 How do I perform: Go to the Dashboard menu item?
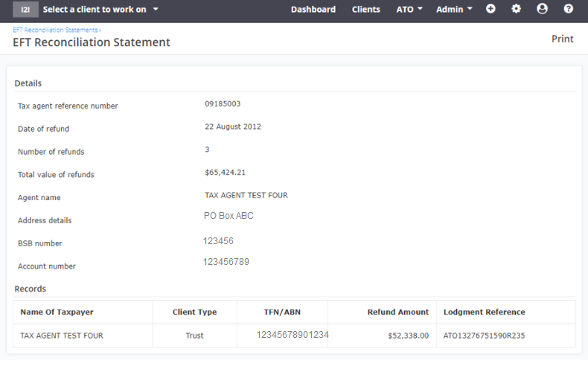pyautogui.click(x=313, y=10)
